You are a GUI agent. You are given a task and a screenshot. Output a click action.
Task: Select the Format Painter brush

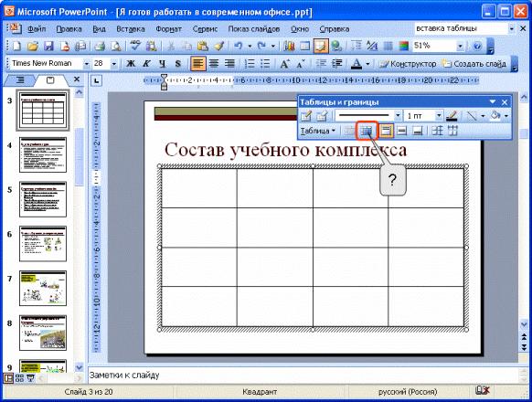[x=218, y=46]
